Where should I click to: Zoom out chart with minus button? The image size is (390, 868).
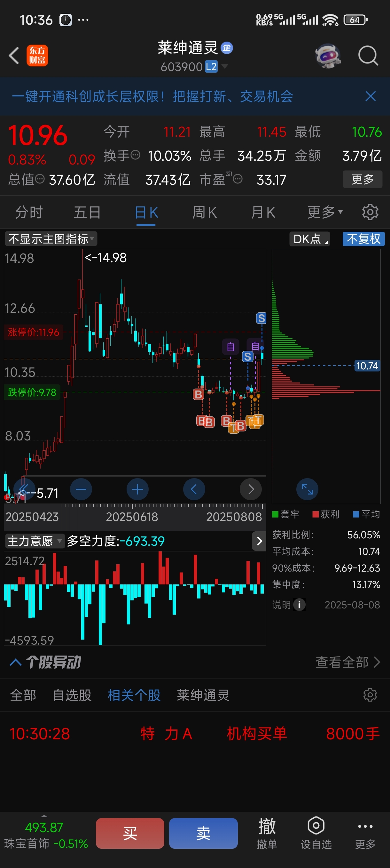tap(81, 489)
